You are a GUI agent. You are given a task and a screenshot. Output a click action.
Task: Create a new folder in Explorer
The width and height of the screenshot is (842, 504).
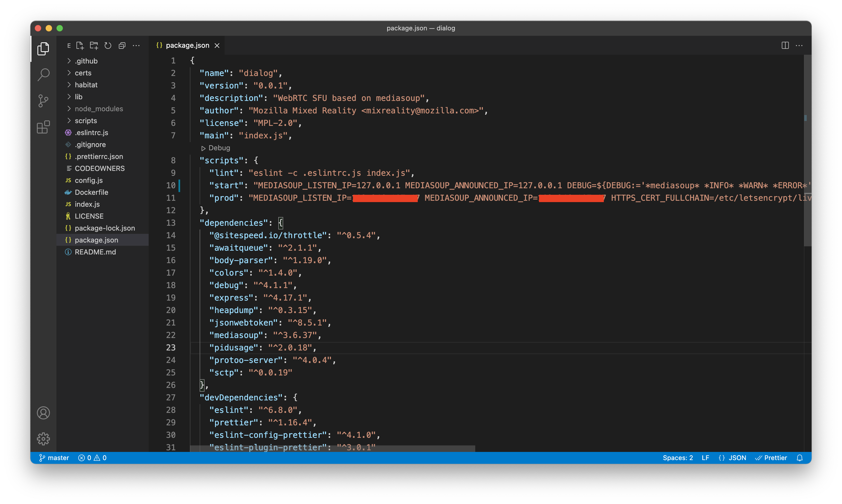(x=94, y=46)
